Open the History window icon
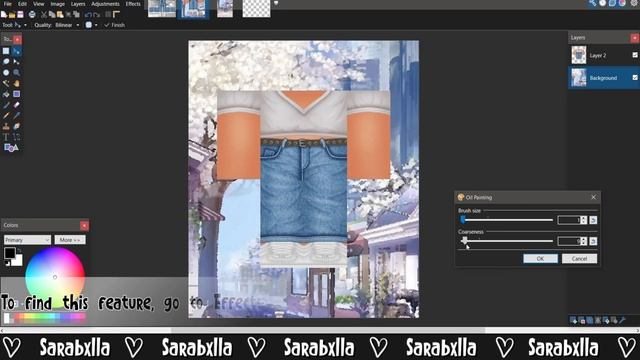The width and height of the screenshot is (640, 360). pos(602,3)
